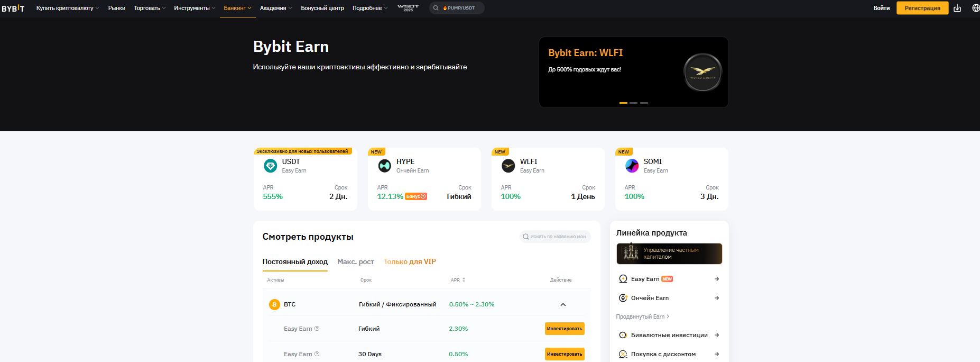Viewport: 980px width, 362px height.
Task: Click the WSOT 2025 logo
Action: tap(408, 8)
